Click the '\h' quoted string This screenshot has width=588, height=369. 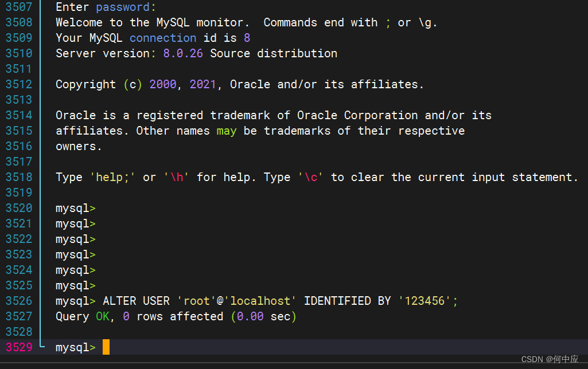pyautogui.click(x=176, y=177)
